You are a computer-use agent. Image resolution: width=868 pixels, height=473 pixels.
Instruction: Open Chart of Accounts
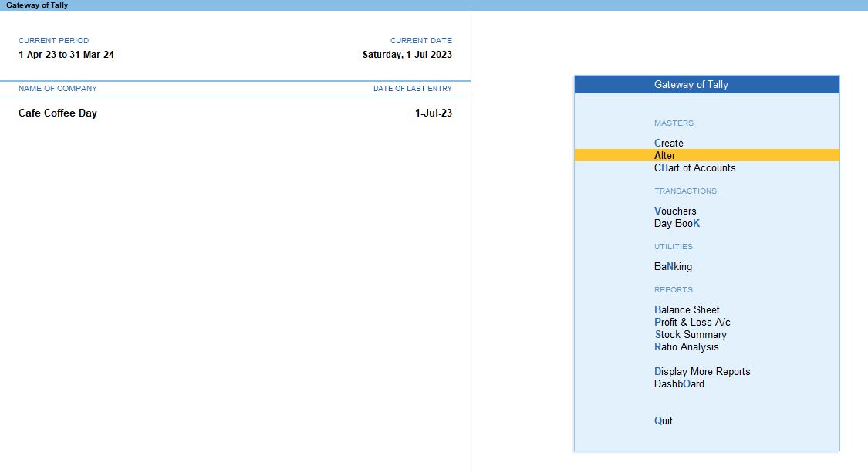coord(694,167)
